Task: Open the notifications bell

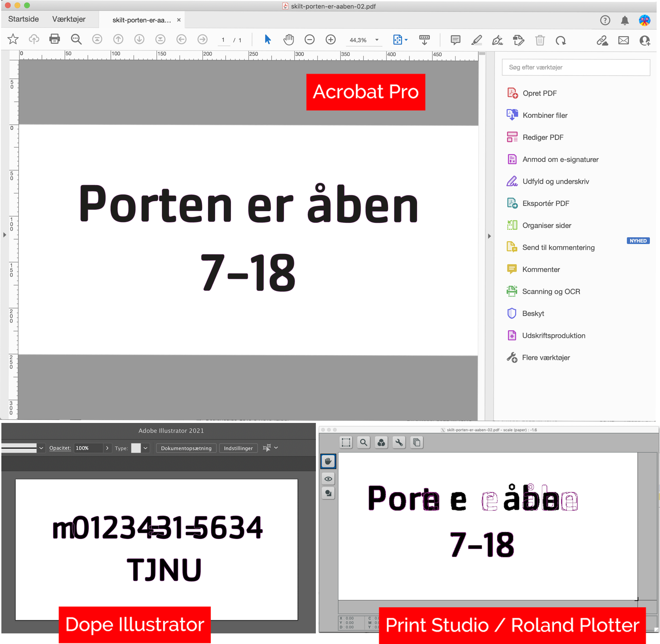Action: pos(625,21)
